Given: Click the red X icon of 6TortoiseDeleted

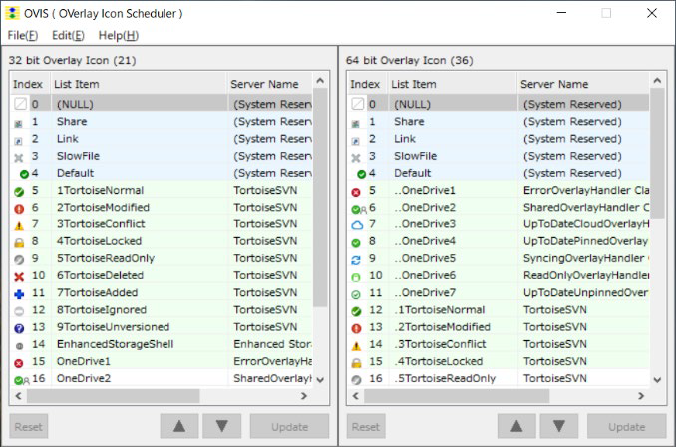Looking at the screenshot, I should point(19,277).
